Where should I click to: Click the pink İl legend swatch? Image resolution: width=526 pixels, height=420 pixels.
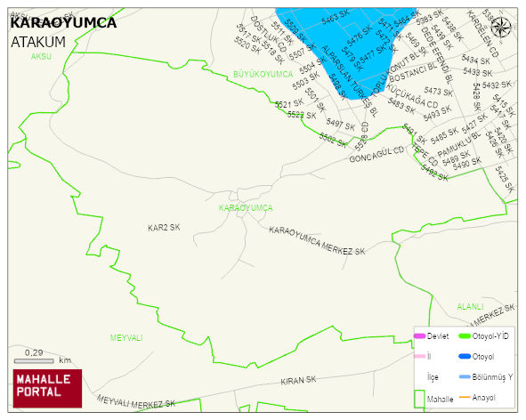pyautogui.click(x=420, y=356)
